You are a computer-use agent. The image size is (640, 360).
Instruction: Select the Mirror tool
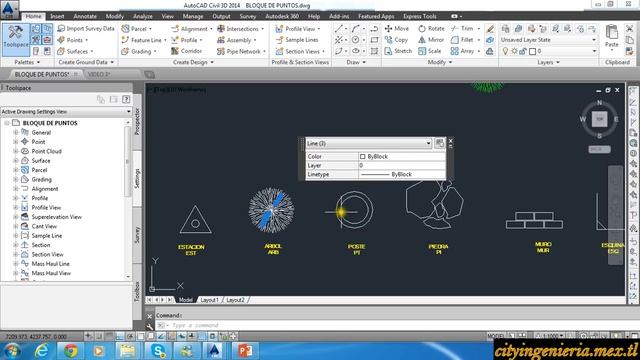(x=431, y=40)
